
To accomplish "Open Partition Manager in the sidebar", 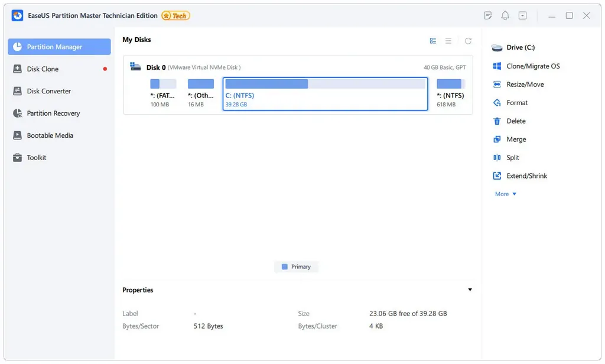I will [59, 47].
